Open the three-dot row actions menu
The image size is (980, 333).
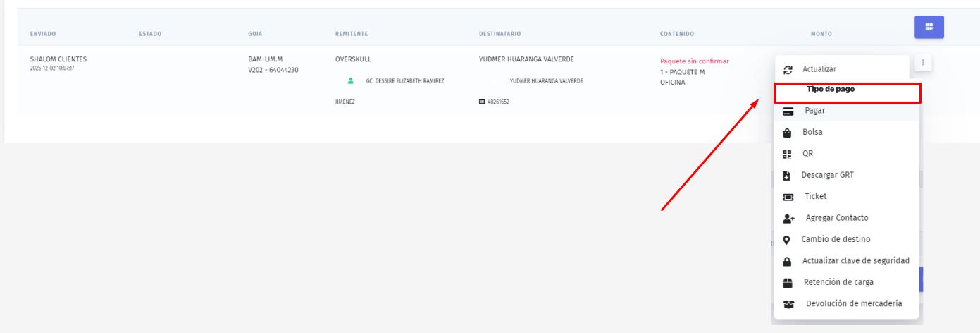tap(923, 63)
